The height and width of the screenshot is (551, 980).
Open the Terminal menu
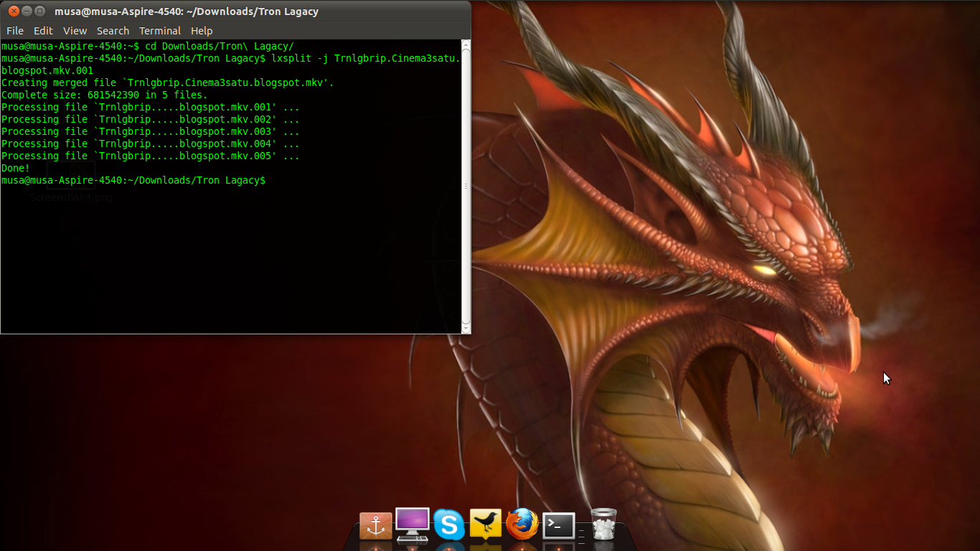[x=160, y=31]
